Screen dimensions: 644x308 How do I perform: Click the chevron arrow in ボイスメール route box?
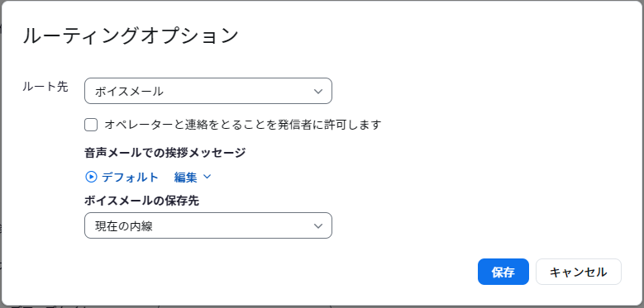click(x=318, y=91)
